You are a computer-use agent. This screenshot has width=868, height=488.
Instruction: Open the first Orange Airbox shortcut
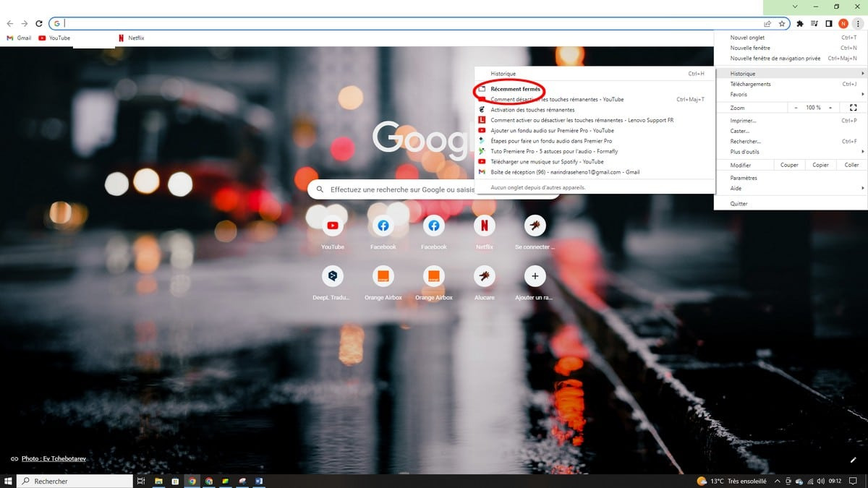[383, 283]
